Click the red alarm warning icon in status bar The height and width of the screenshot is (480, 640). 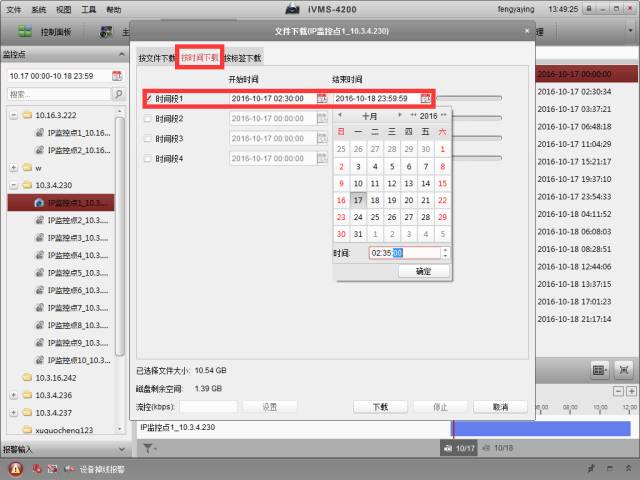[16, 468]
